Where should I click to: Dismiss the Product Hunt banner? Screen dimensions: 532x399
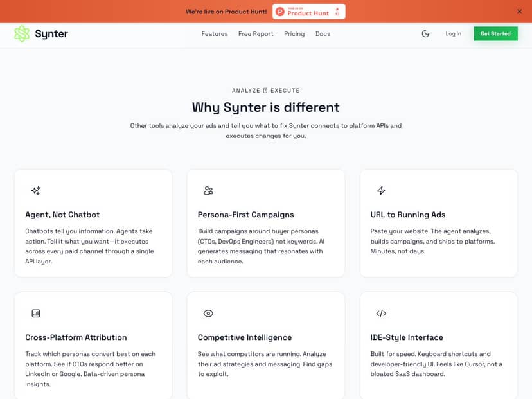(520, 11)
